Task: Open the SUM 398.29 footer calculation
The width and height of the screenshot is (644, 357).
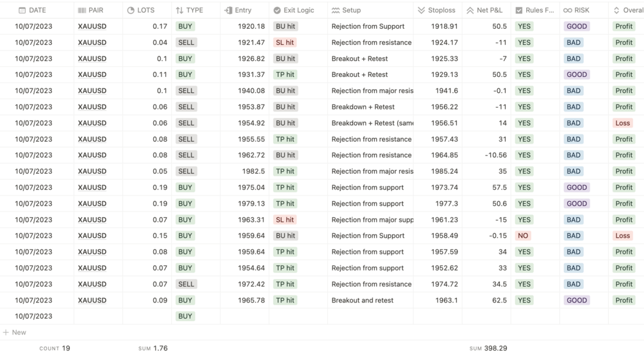Action: (488, 349)
